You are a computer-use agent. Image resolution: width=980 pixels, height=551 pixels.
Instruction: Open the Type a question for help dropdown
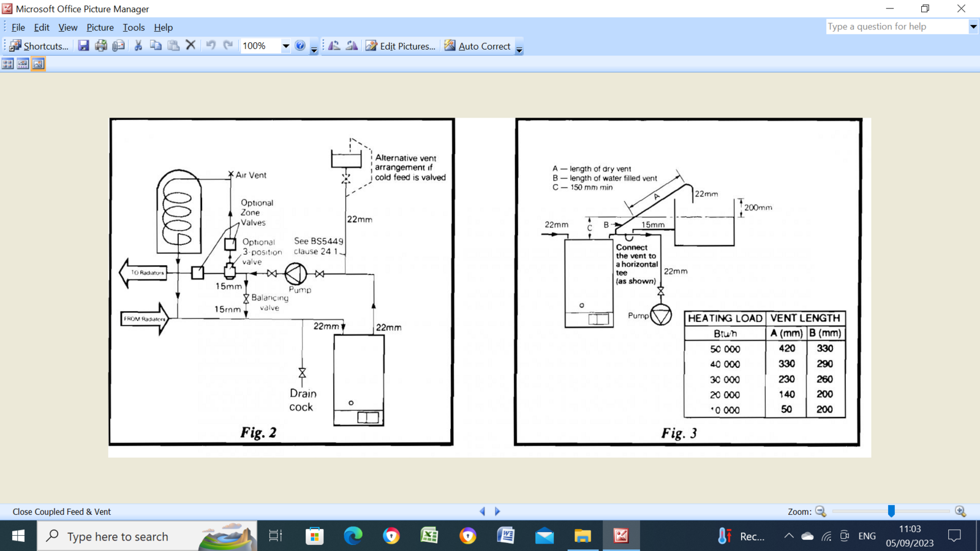973,26
